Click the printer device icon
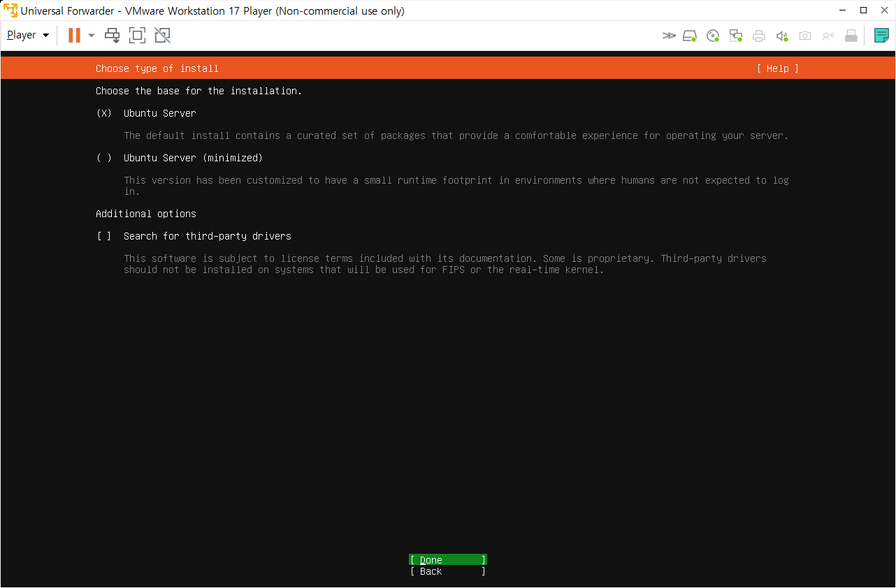 [x=759, y=36]
